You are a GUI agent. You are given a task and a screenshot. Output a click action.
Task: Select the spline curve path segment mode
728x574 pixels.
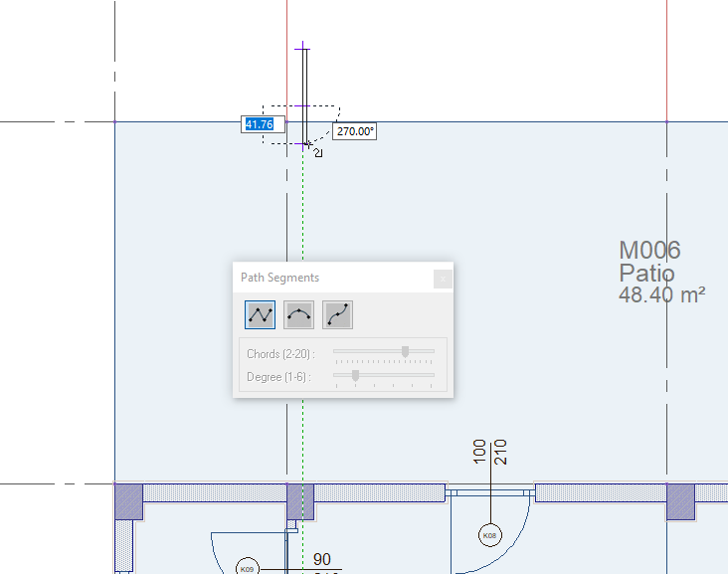click(337, 315)
